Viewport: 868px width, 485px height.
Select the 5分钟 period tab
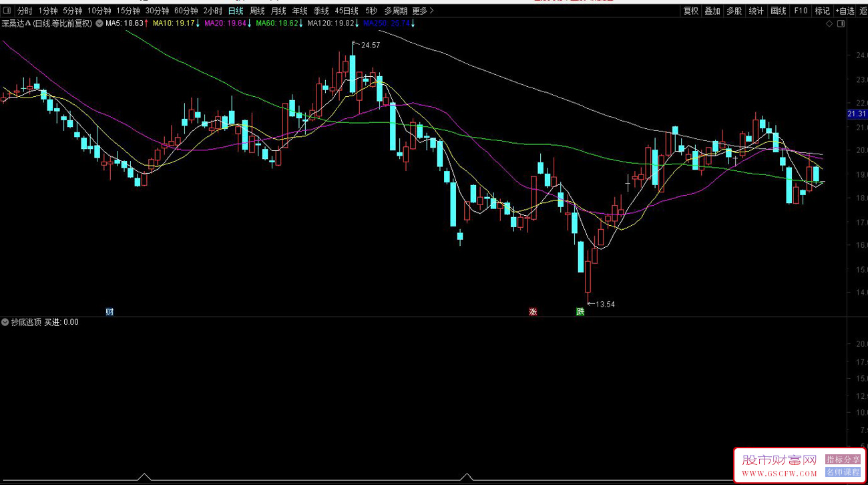click(x=72, y=11)
